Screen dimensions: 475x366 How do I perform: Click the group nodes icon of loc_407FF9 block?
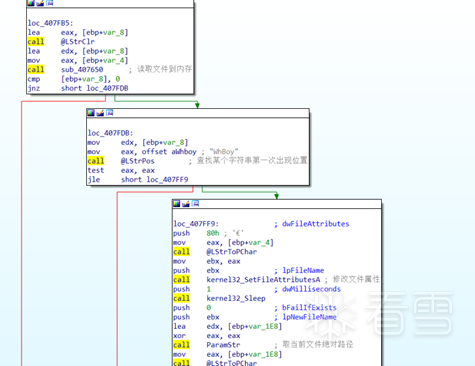pos(195,203)
